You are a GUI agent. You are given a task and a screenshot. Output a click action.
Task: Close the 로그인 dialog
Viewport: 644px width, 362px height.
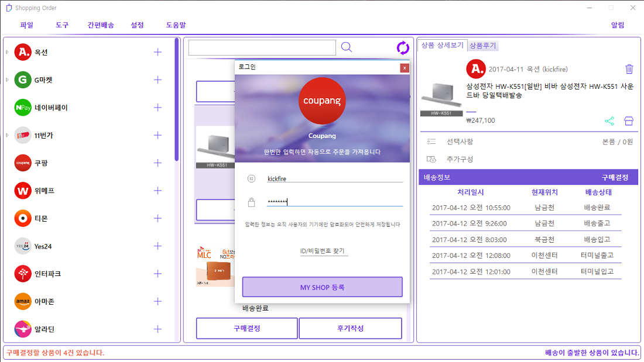[x=405, y=68]
